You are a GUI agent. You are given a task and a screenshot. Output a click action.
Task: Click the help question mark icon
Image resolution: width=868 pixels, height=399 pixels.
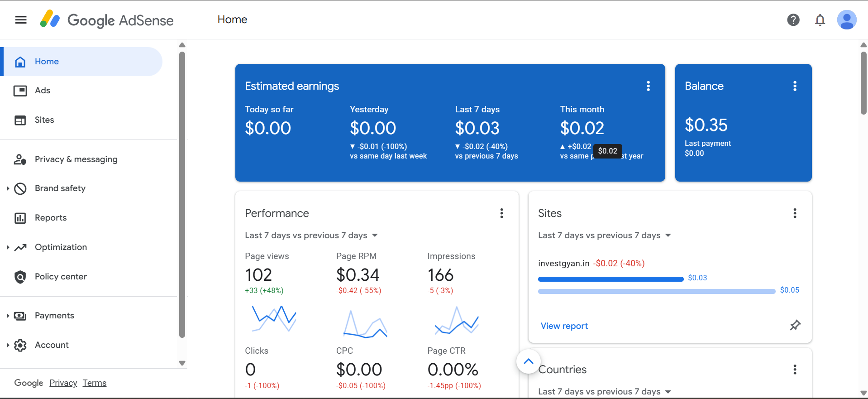(793, 20)
